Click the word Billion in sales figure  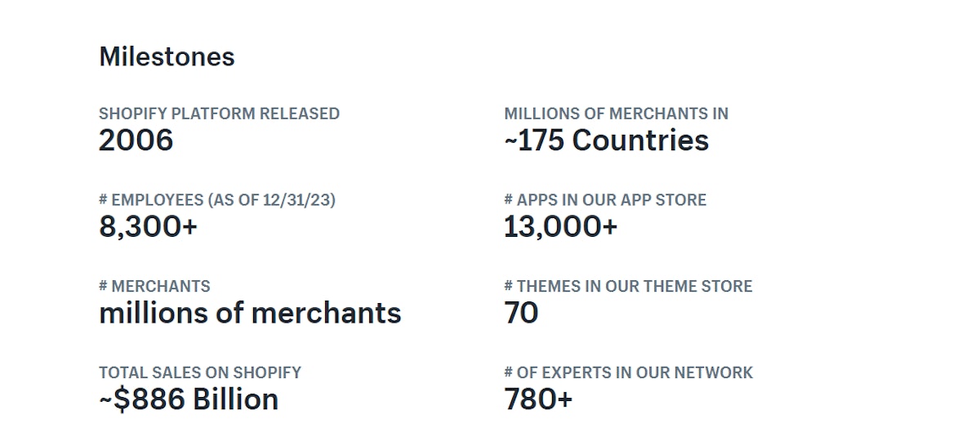238,399
